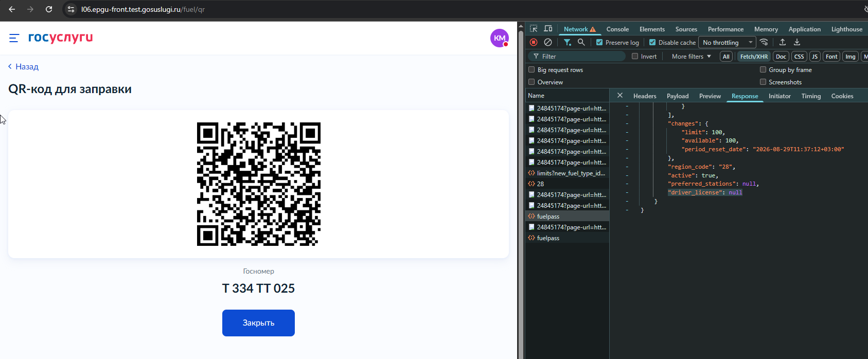Select the All request type filter

(726, 57)
